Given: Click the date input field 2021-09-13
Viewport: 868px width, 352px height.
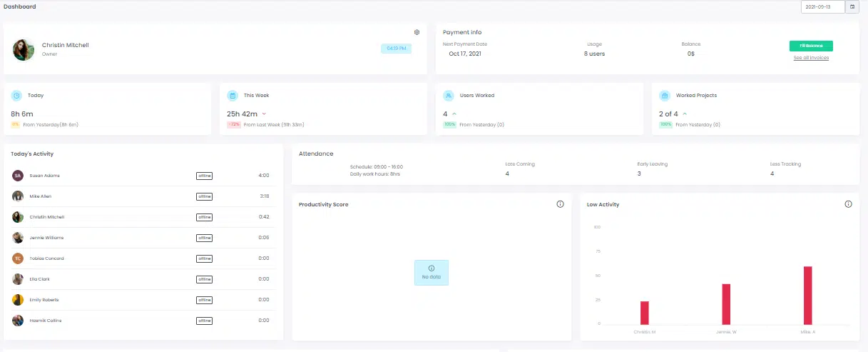Looking at the screenshot, I should pos(823,7).
